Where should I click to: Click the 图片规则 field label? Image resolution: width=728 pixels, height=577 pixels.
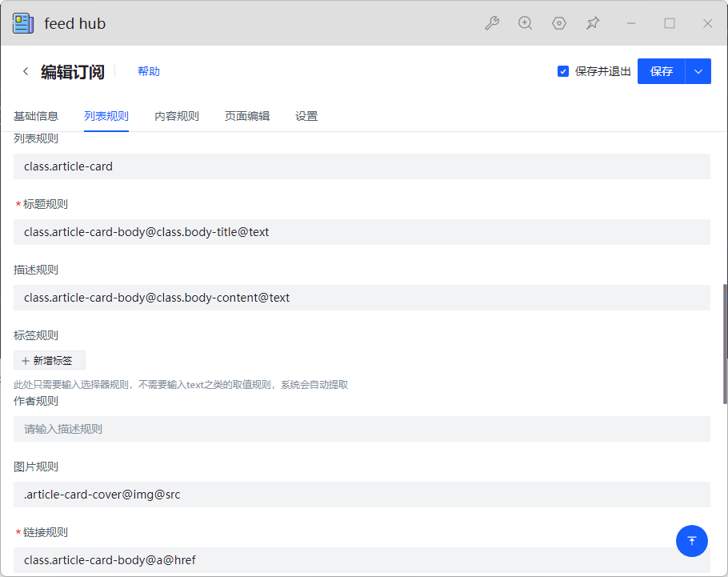coord(36,467)
